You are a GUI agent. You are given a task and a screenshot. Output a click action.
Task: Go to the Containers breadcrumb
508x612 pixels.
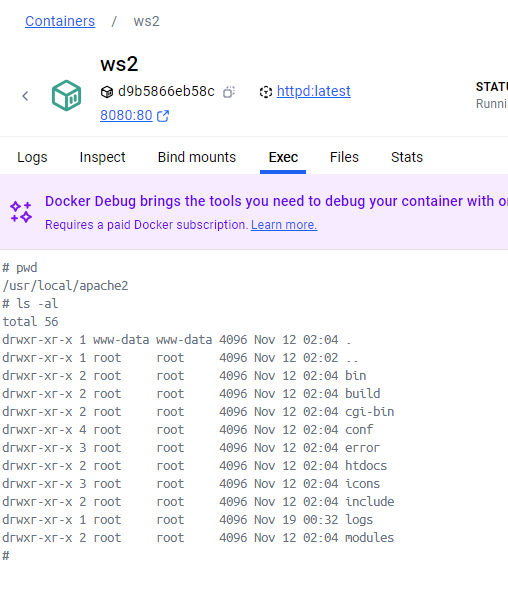60,21
